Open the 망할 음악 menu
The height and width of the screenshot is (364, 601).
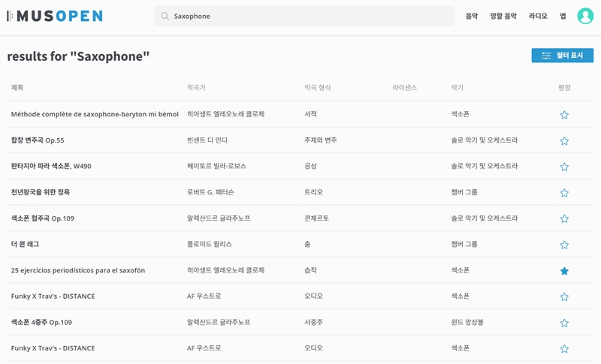point(503,16)
